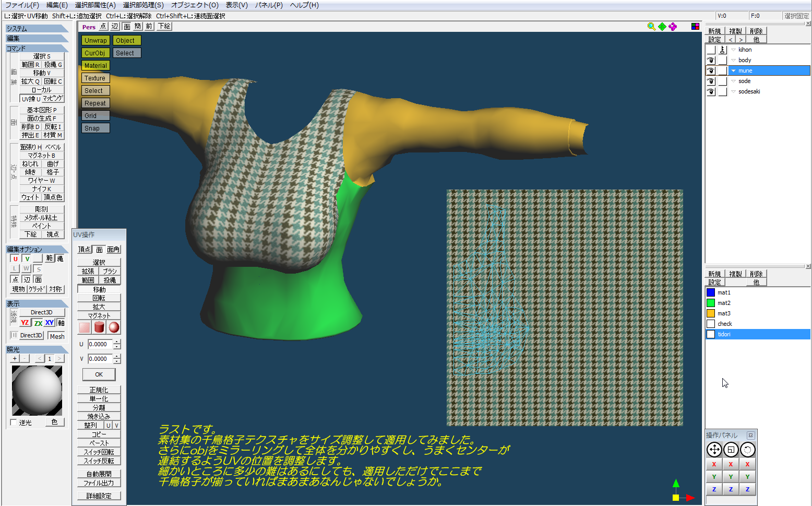Click the four-color view layout icon
Image resolution: width=812 pixels, height=506 pixels.
695,27
